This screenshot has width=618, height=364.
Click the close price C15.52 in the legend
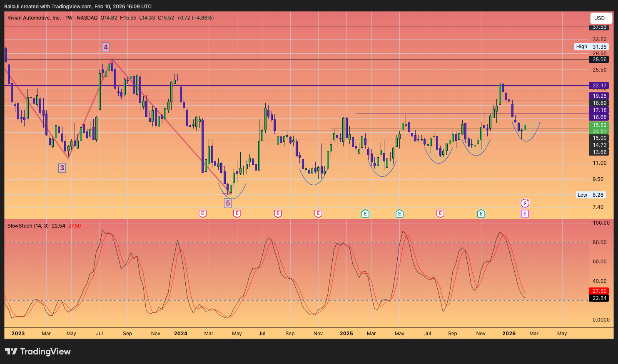(166, 18)
